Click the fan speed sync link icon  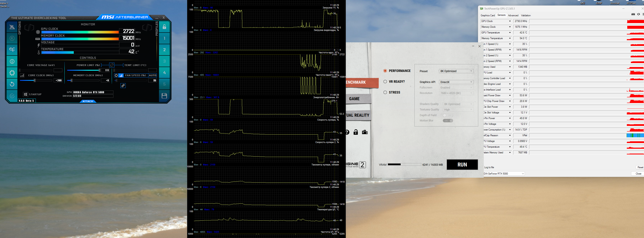[123, 85]
